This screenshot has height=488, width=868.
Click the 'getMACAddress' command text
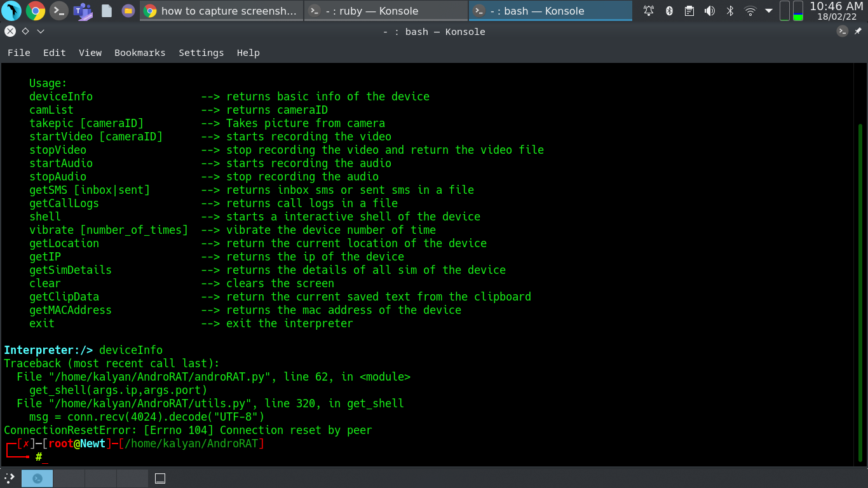[x=71, y=310]
